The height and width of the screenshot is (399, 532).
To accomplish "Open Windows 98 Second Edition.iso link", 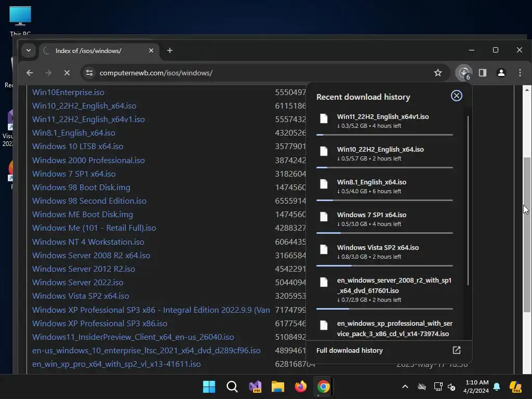I will (89, 201).
